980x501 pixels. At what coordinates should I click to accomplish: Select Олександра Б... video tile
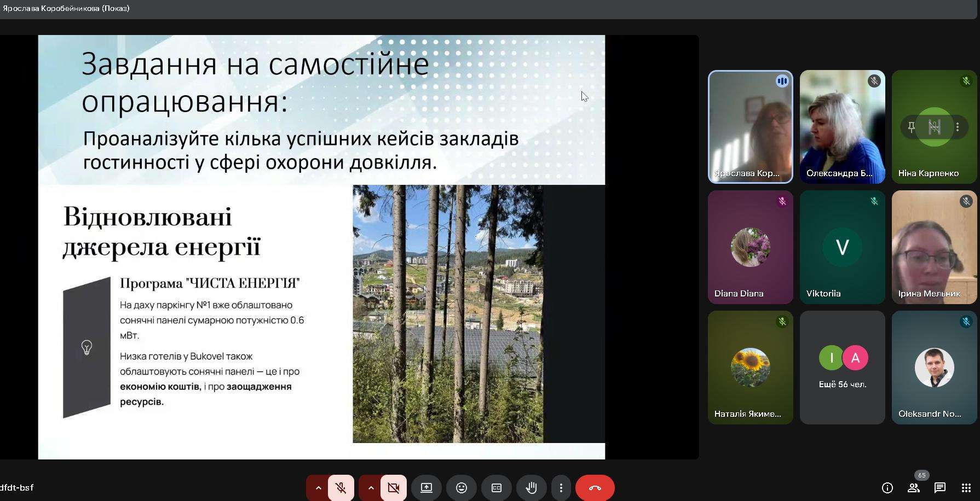(x=842, y=127)
